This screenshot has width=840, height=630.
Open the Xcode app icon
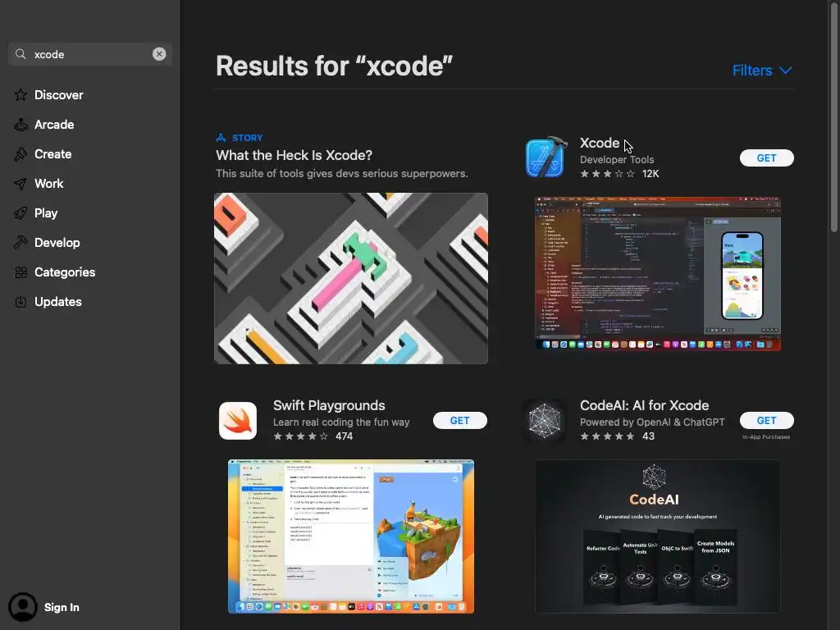(546, 157)
